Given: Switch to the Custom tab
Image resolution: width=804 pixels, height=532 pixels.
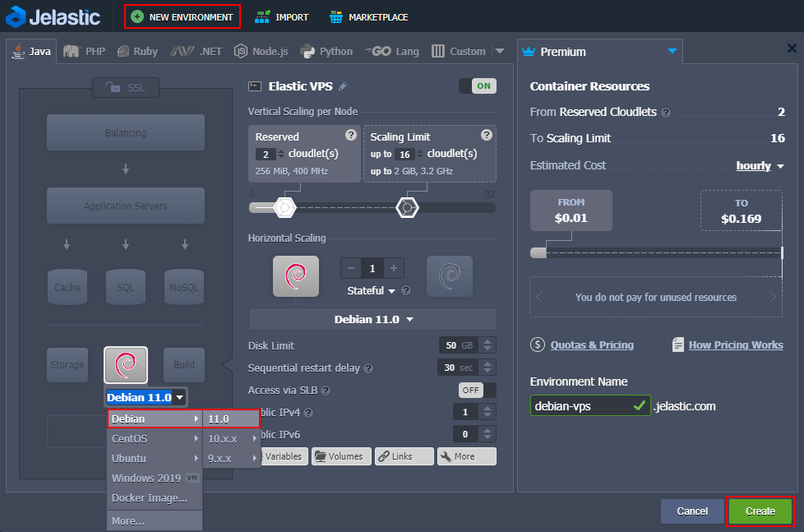Looking at the screenshot, I should tap(459, 51).
